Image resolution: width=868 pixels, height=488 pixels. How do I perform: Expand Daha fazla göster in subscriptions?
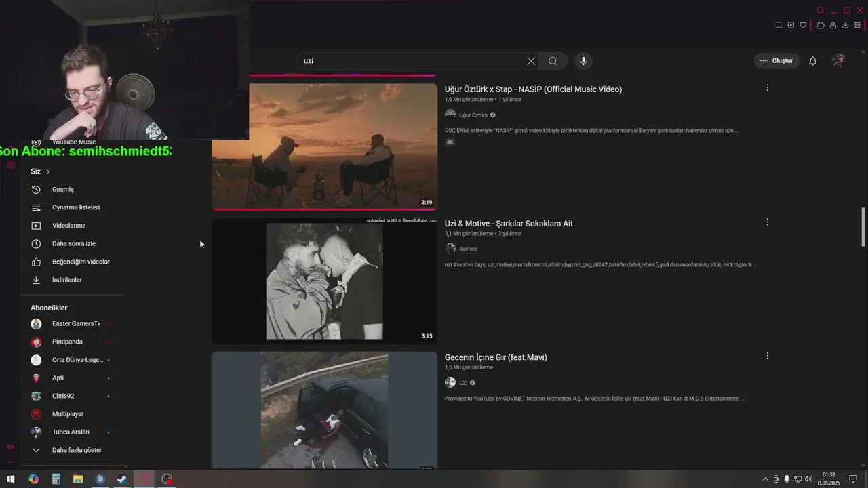point(71,450)
